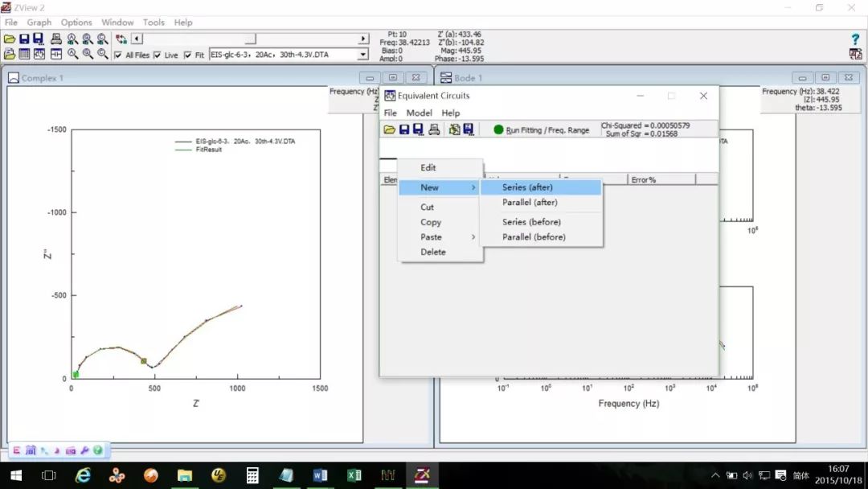868x489 pixels.
Task: Open Internet Explorer from taskbar
Action: (x=83, y=475)
